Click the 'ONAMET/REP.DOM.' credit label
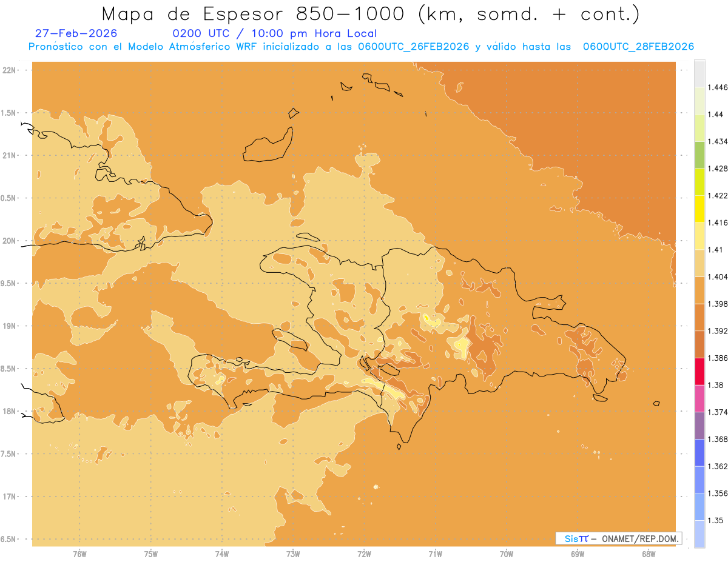Viewport: 728px width, 562px height. (x=641, y=538)
